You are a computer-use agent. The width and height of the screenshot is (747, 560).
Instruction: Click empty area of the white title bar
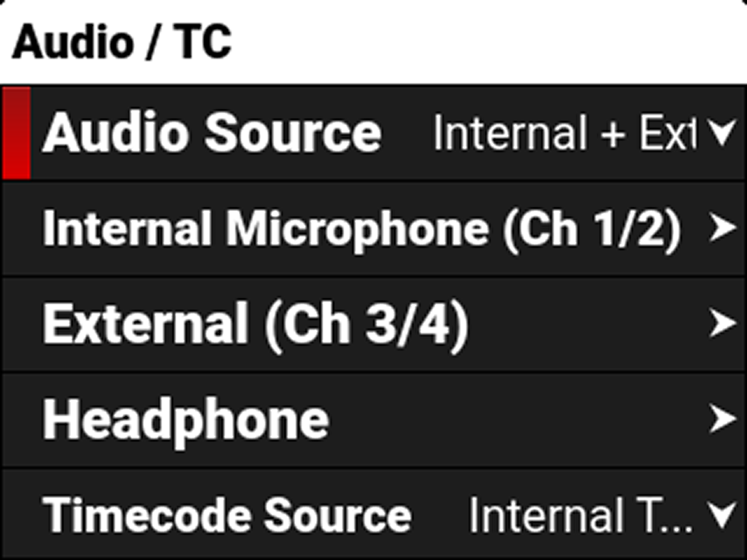point(486,42)
